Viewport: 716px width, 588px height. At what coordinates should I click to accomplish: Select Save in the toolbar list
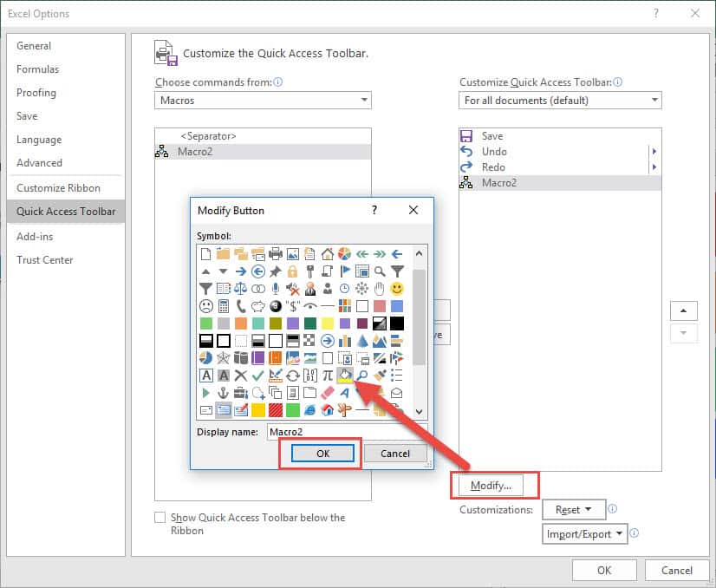[560, 136]
